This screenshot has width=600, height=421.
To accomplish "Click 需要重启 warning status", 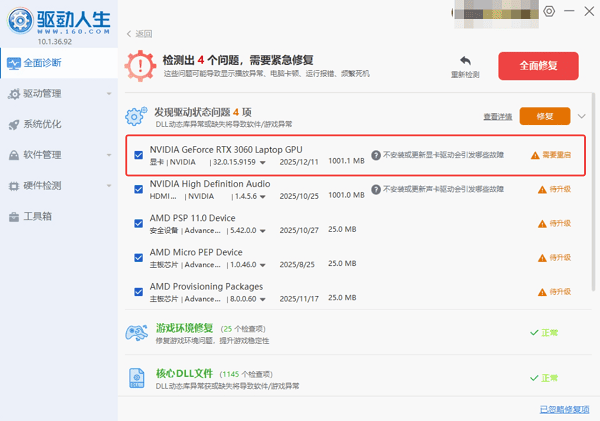I will 551,155.
